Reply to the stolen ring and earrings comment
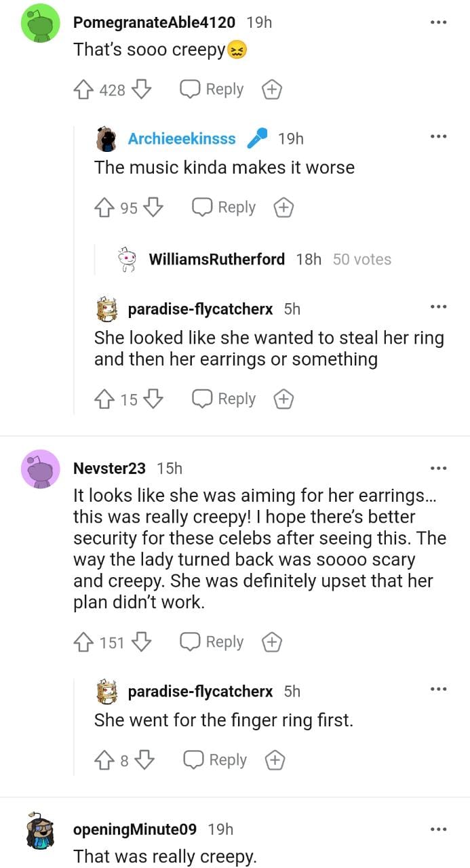Viewport: 470px width, 868px height. 224,399
